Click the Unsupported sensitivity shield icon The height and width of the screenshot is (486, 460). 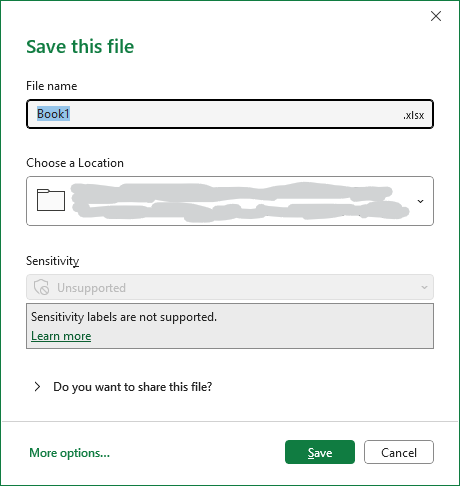point(41,287)
